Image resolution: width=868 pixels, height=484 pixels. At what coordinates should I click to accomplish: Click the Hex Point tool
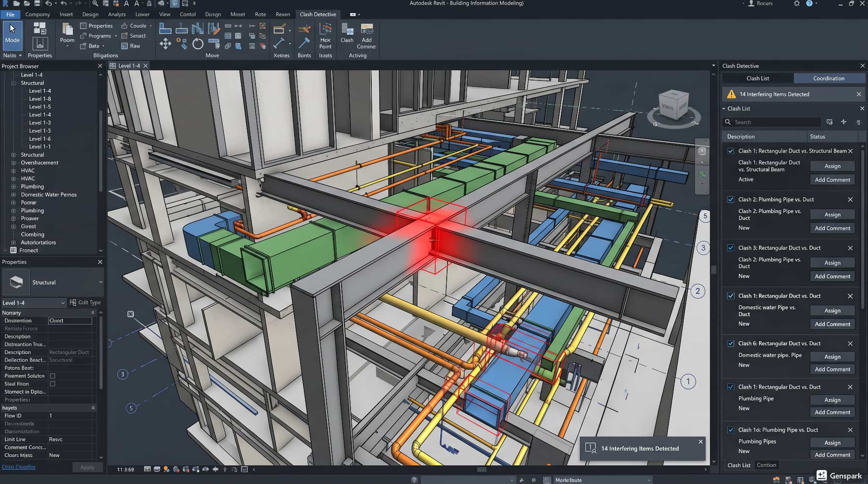pos(325,36)
